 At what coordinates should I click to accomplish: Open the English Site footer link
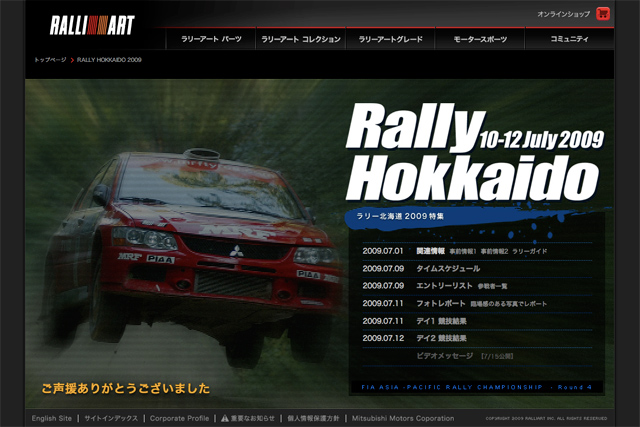coord(51,418)
